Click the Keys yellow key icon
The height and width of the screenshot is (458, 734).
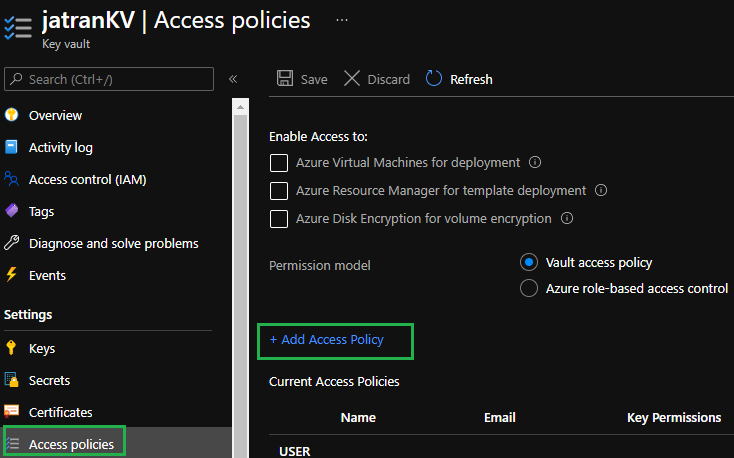[x=11, y=348]
